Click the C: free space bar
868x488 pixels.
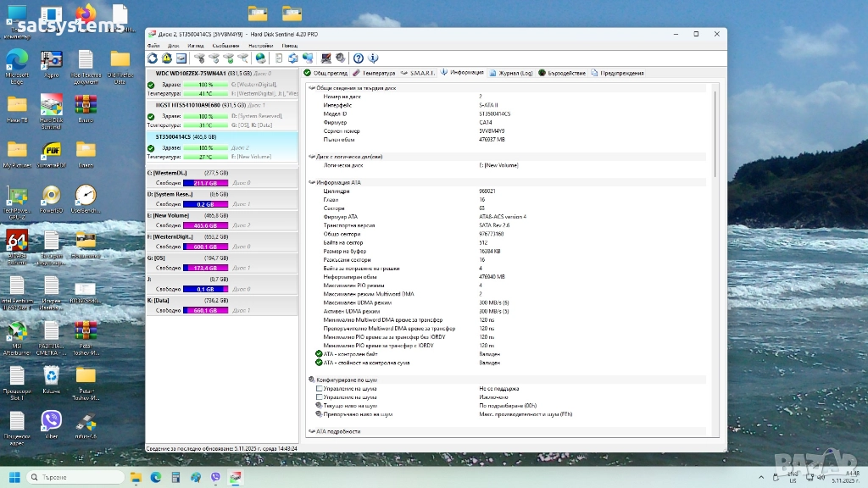(x=205, y=183)
